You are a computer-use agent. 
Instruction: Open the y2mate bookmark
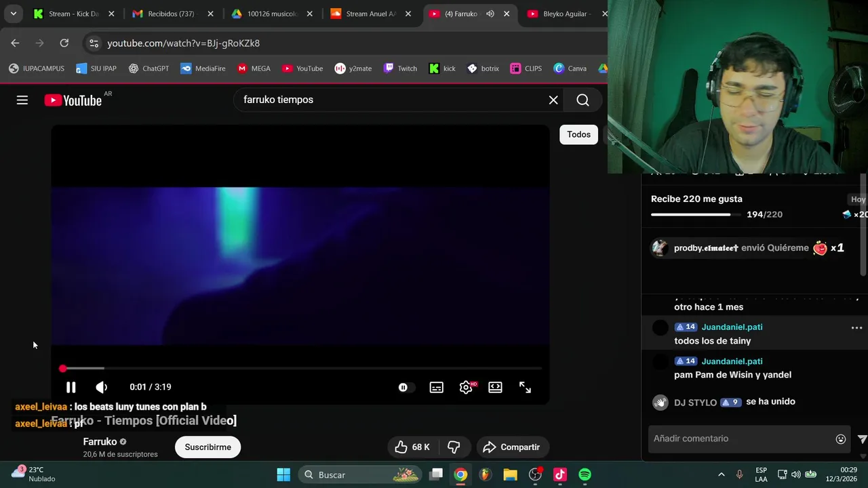[x=353, y=68]
